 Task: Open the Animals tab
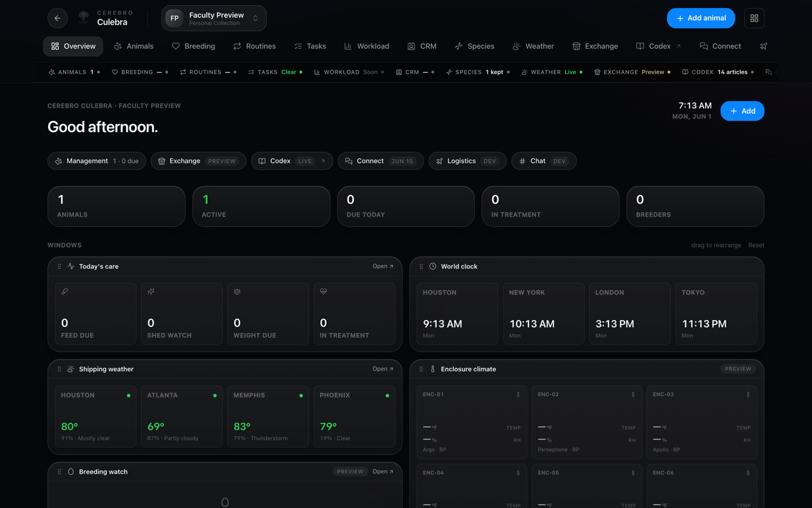[134, 46]
